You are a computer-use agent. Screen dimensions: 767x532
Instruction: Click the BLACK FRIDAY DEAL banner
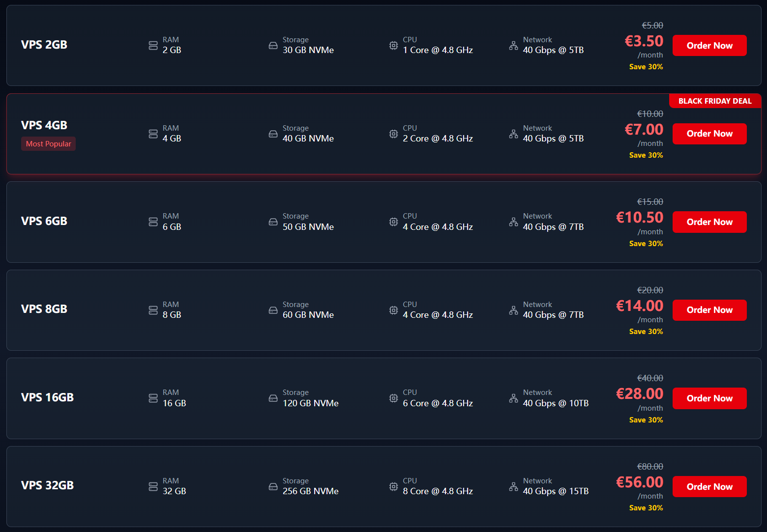pyautogui.click(x=715, y=101)
